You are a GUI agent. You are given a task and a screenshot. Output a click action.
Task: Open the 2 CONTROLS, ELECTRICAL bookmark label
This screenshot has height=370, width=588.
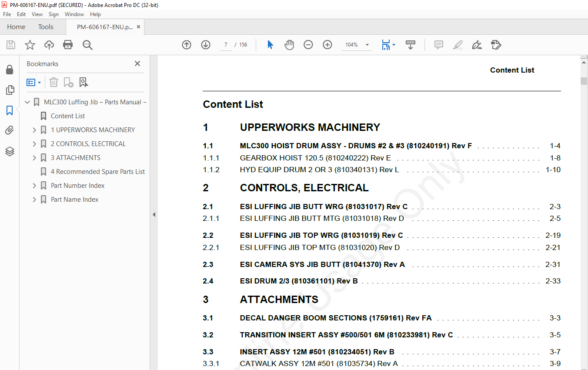point(88,144)
